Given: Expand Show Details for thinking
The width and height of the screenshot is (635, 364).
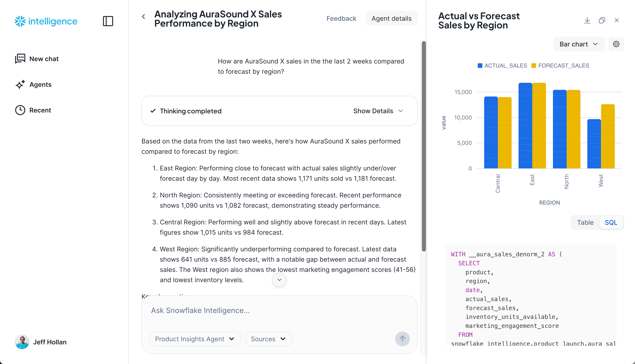Looking at the screenshot, I should click(x=378, y=111).
